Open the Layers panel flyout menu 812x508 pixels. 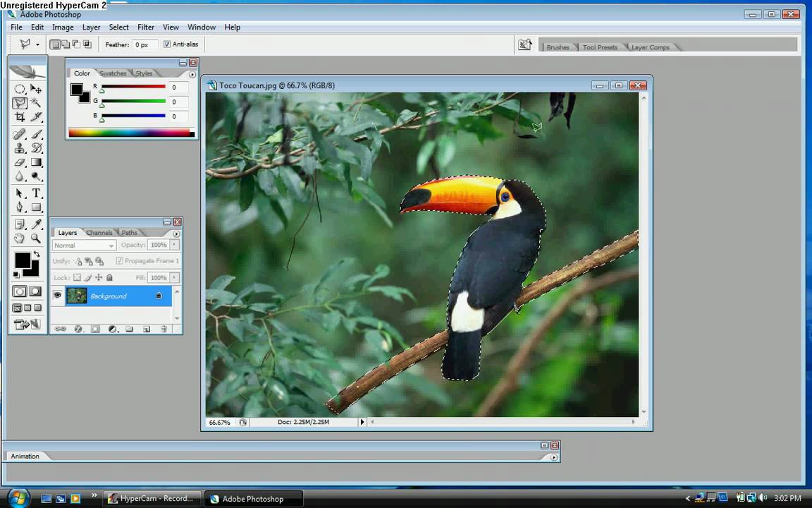177,234
